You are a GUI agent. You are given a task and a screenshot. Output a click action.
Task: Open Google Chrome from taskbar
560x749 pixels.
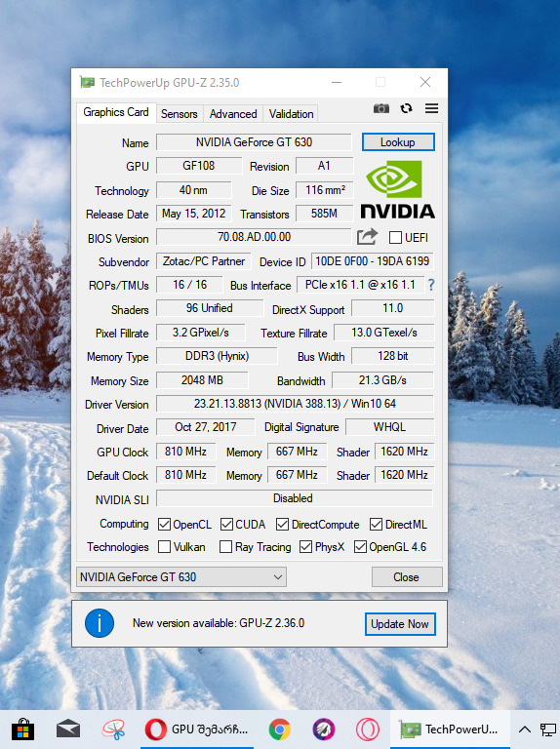(280, 729)
